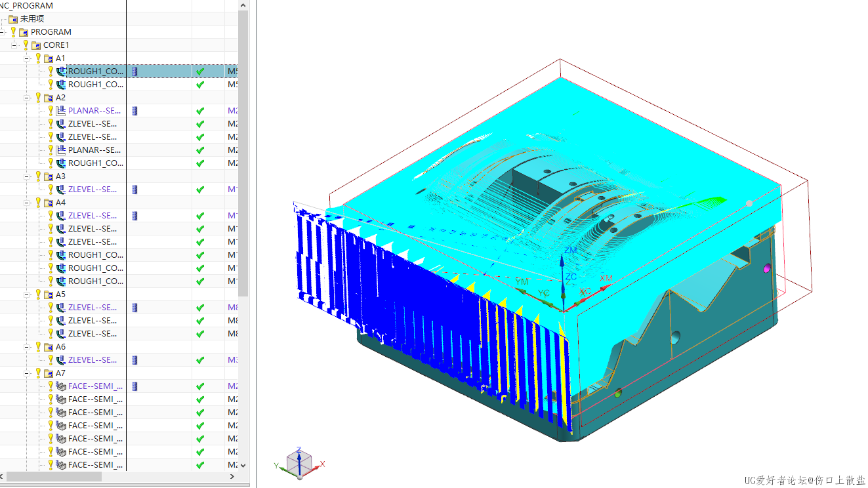This screenshot has width=868, height=488.
Task: Select the NC_PROGRAM root entry
Action: tap(27, 6)
